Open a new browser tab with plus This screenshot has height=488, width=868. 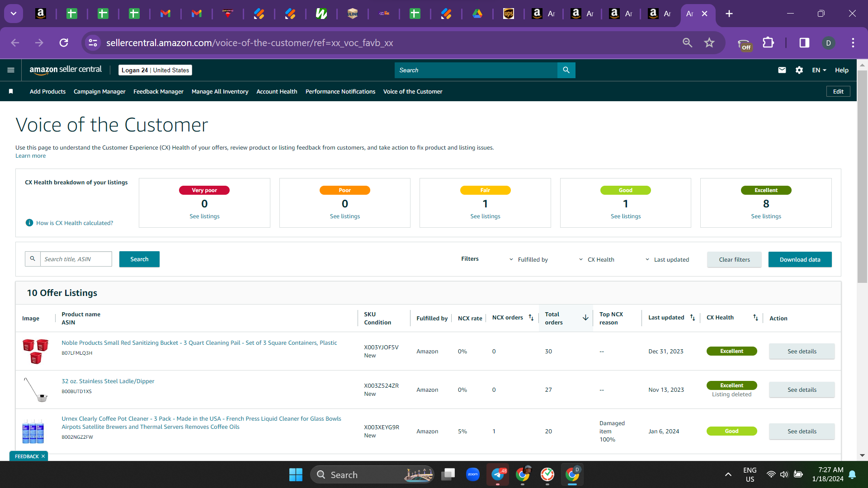[x=729, y=14]
